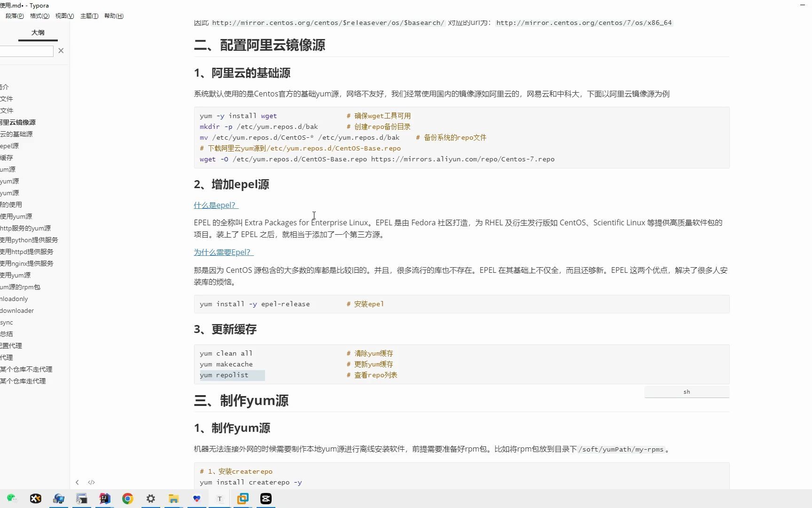This screenshot has height=508, width=812.
Task: Open the terminal window app on taskbar
Action: tap(82, 499)
